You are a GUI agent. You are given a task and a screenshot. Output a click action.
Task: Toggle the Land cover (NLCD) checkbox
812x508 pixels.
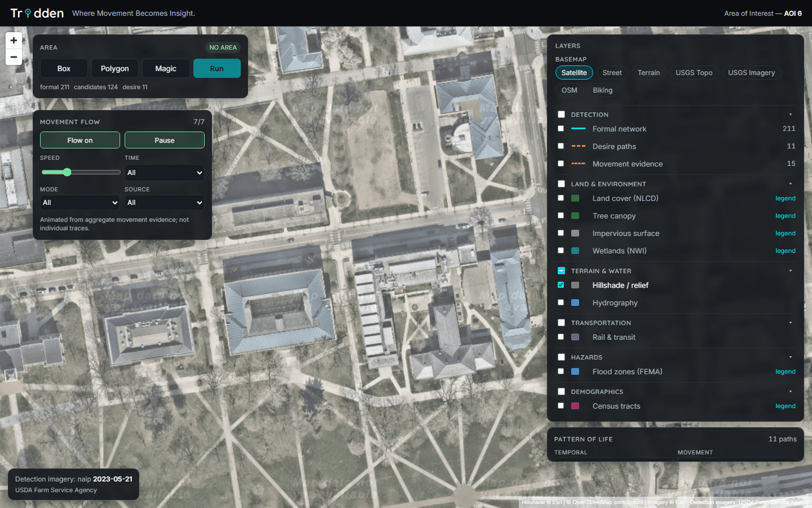[x=561, y=198]
